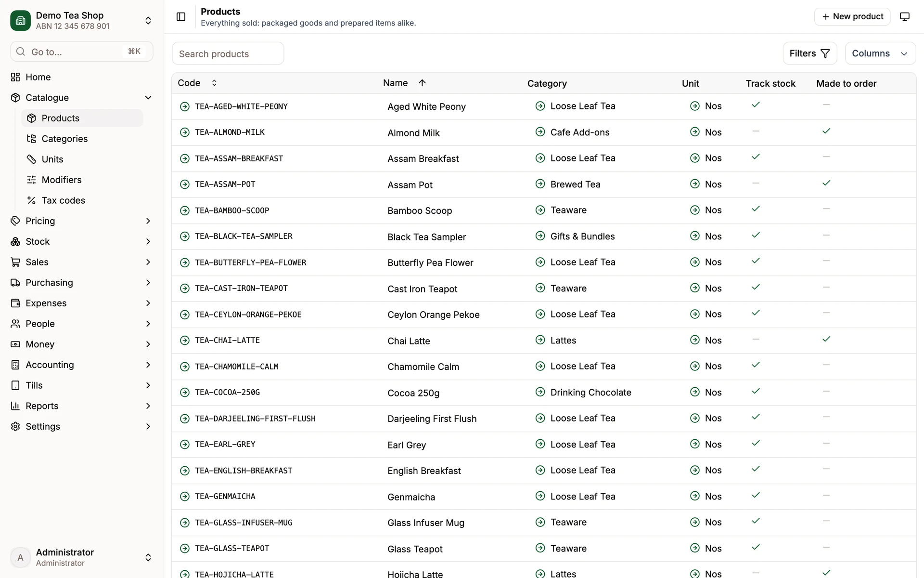Toggle the sidebar panel icon
Screen dimensions: 924x578
(181, 17)
